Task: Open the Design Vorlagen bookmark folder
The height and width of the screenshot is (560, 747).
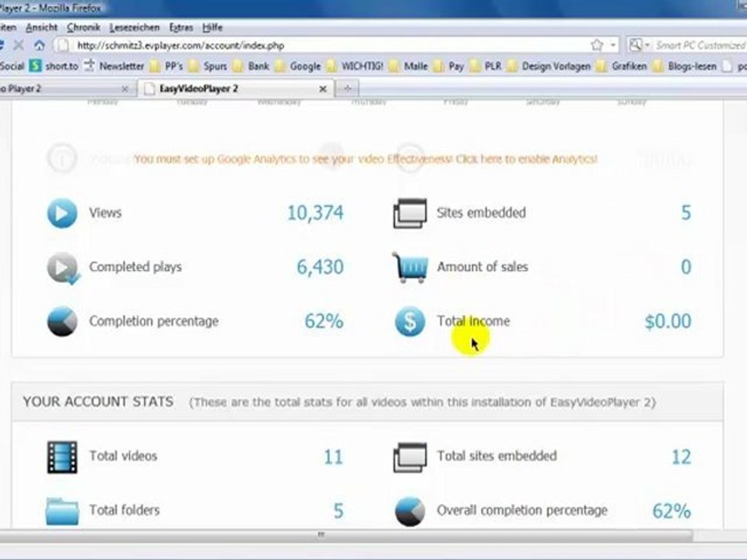Action: [549, 66]
